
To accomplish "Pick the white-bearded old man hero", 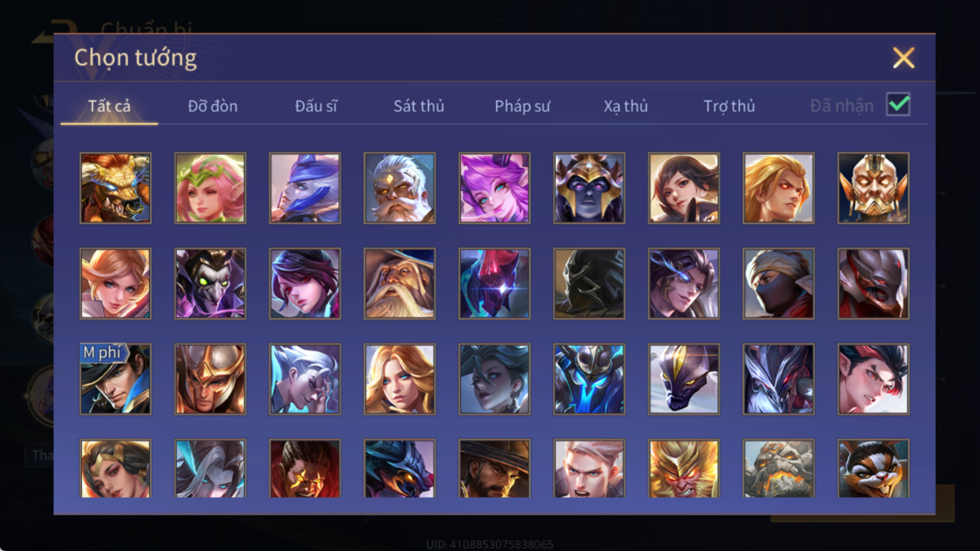I will pyautogui.click(x=400, y=188).
